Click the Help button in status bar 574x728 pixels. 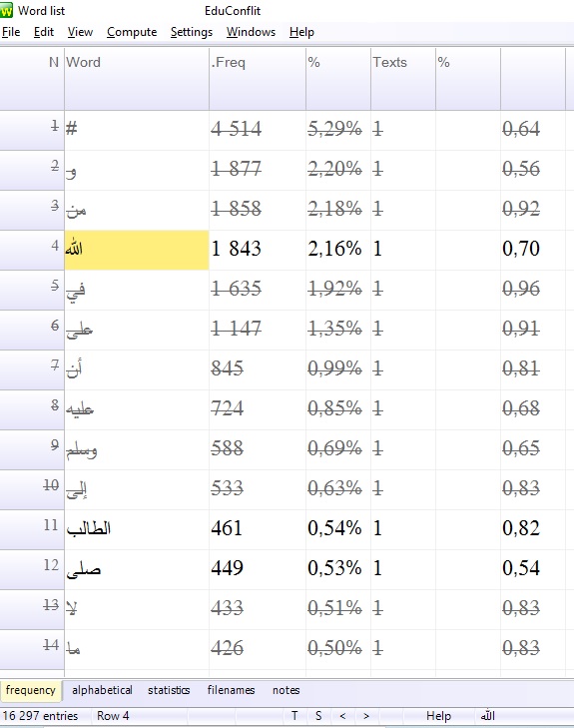coord(438,715)
